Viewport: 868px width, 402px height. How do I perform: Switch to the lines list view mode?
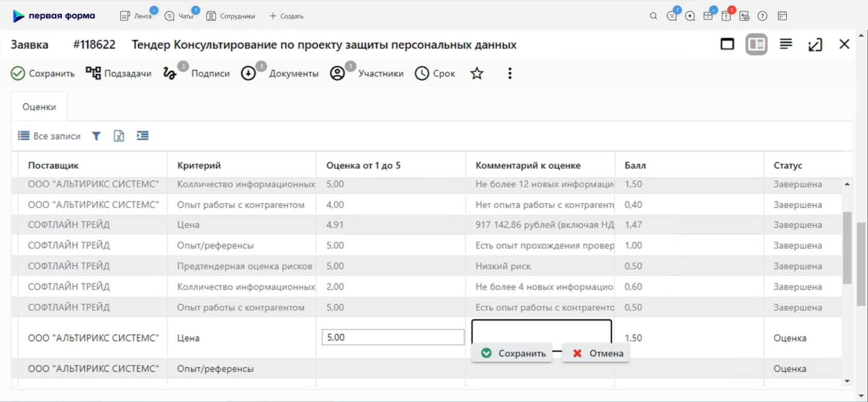pos(786,44)
